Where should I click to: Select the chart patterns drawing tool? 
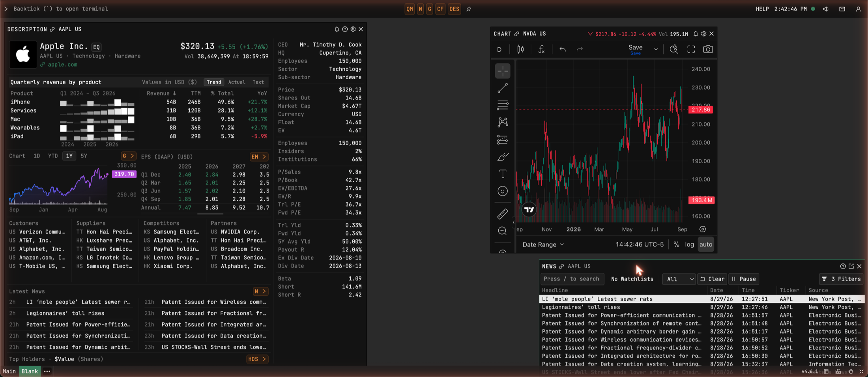pyautogui.click(x=502, y=122)
